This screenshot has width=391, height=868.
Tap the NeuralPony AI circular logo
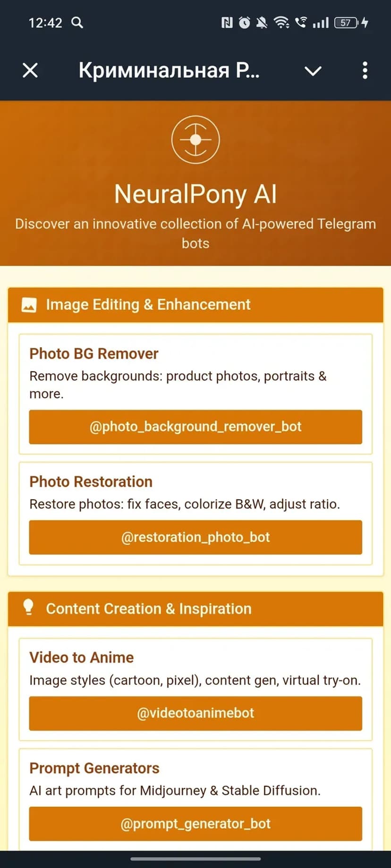(x=195, y=140)
